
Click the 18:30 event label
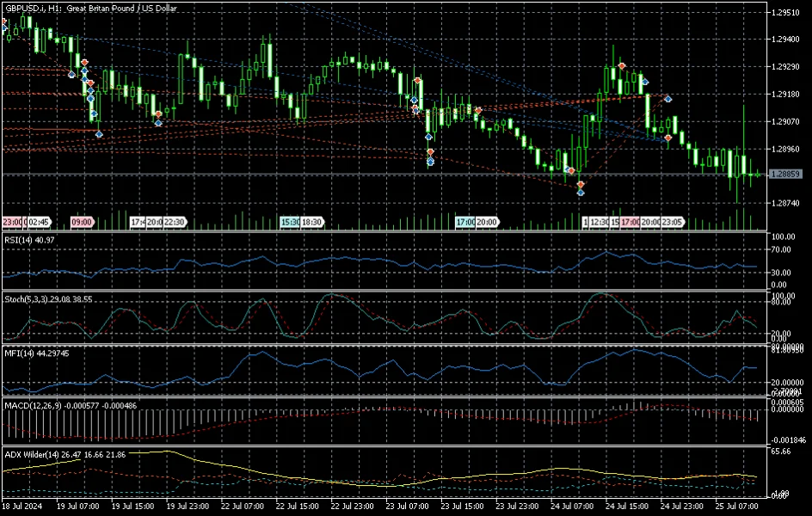pos(311,222)
